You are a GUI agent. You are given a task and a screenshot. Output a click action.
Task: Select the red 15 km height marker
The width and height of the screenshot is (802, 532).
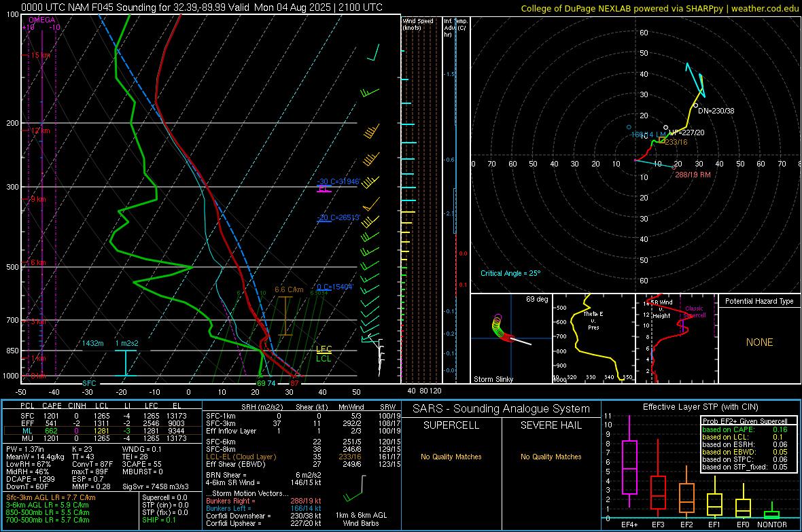pos(40,55)
